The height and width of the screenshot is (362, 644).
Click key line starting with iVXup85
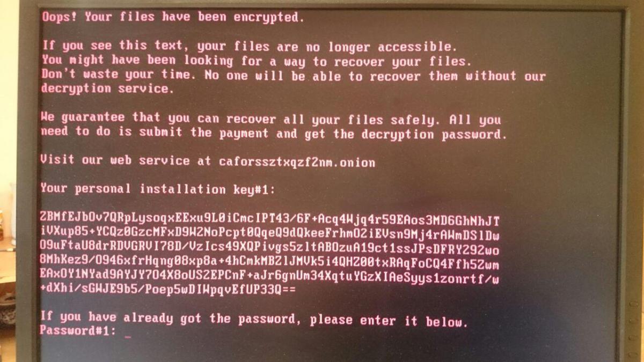pyautogui.click(x=270, y=235)
